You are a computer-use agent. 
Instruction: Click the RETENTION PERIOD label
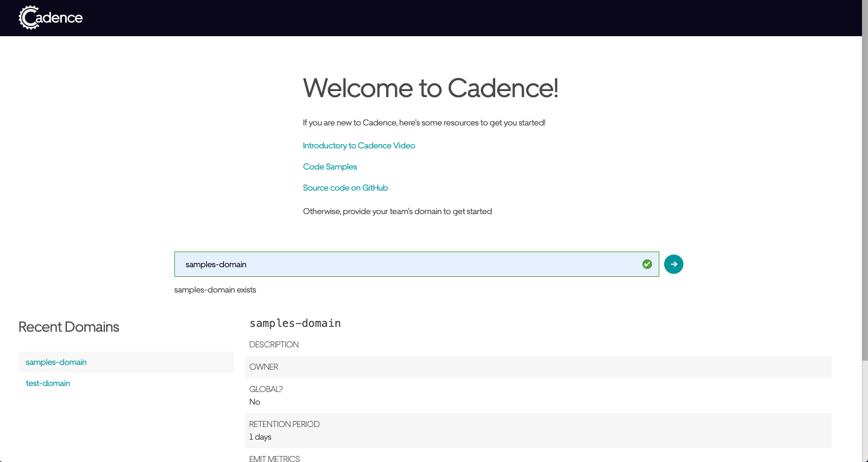pyautogui.click(x=284, y=424)
